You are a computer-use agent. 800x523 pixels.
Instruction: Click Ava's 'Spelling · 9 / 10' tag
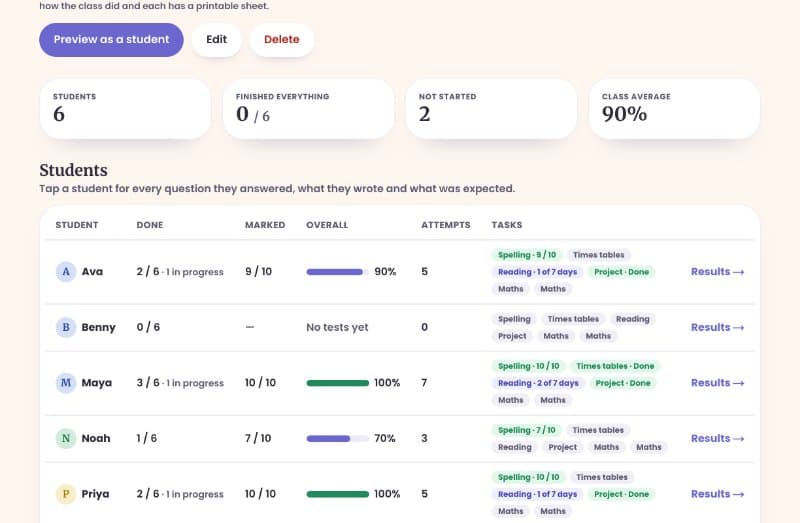click(x=527, y=255)
